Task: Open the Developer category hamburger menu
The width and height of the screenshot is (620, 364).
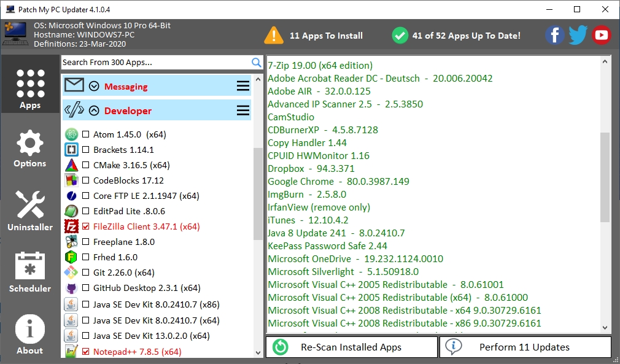Action: click(x=243, y=110)
